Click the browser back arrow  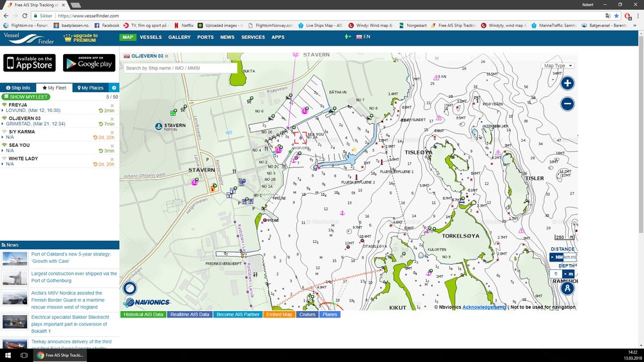coord(6,15)
